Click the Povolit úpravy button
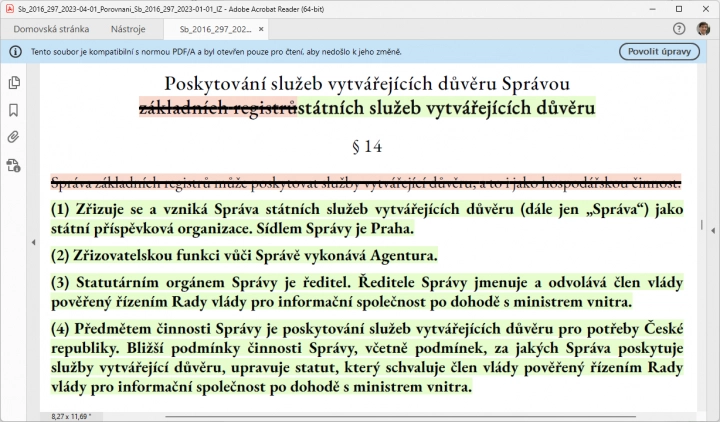Image resolution: width=720 pixels, height=422 pixels. pos(659,51)
